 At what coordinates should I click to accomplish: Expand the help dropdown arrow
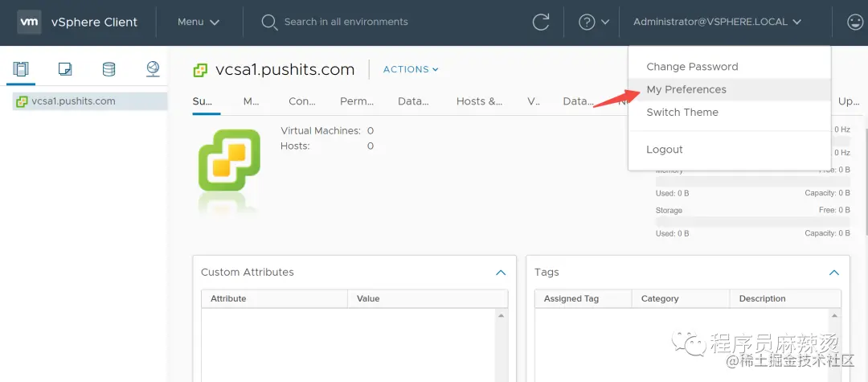(605, 23)
